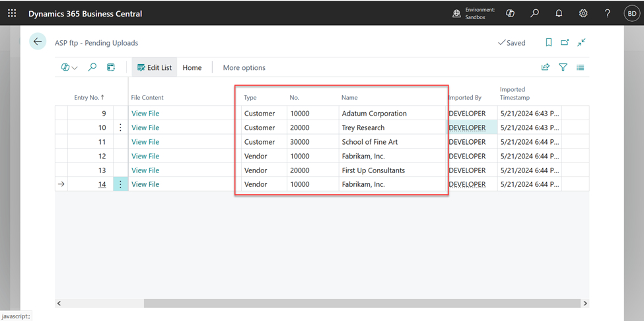644x321 pixels.
Task: Click the Adatum Corporation name cell
Action: [x=392, y=114]
